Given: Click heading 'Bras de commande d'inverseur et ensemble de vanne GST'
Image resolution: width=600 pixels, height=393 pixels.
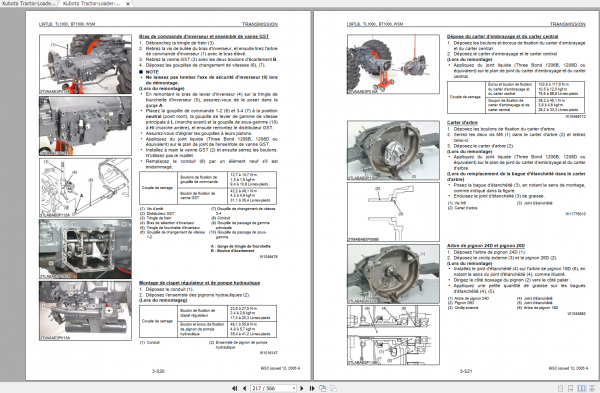Looking at the screenshot, I should (204, 36).
